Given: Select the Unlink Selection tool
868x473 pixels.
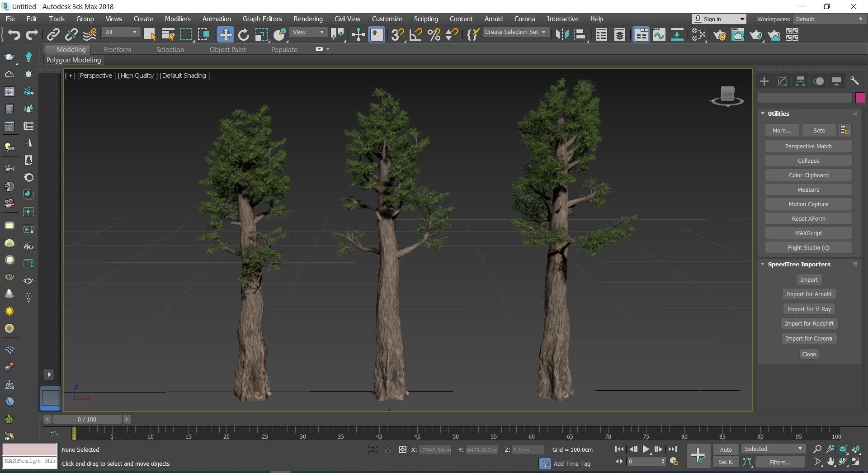Looking at the screenshot, I should click(x=71, y=34).
